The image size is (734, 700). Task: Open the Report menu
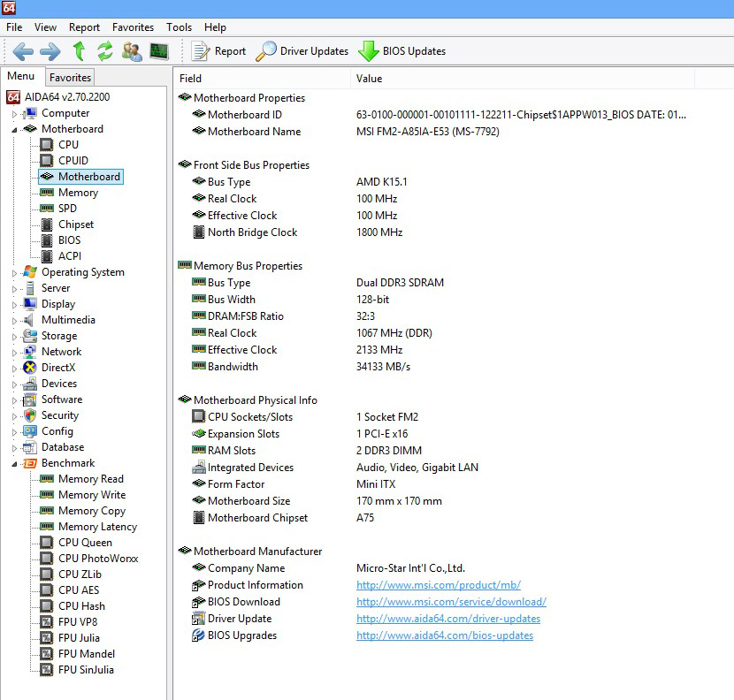click(x=84, y=27)
